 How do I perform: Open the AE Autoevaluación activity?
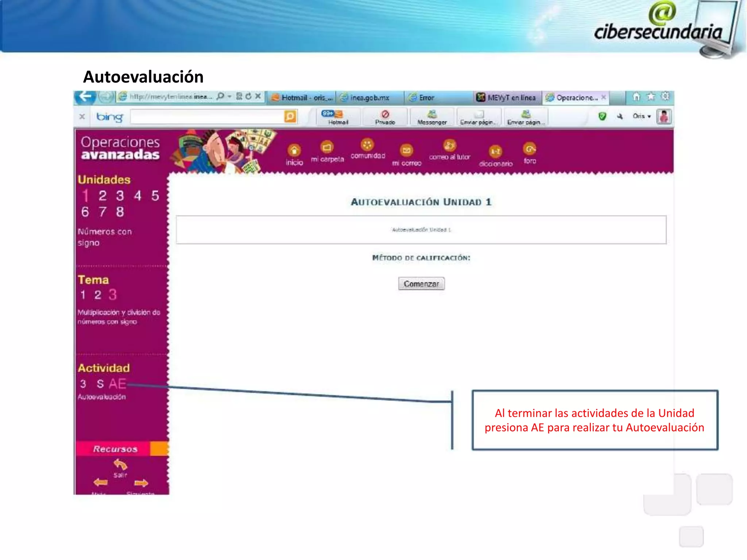[x=117, y=384]
